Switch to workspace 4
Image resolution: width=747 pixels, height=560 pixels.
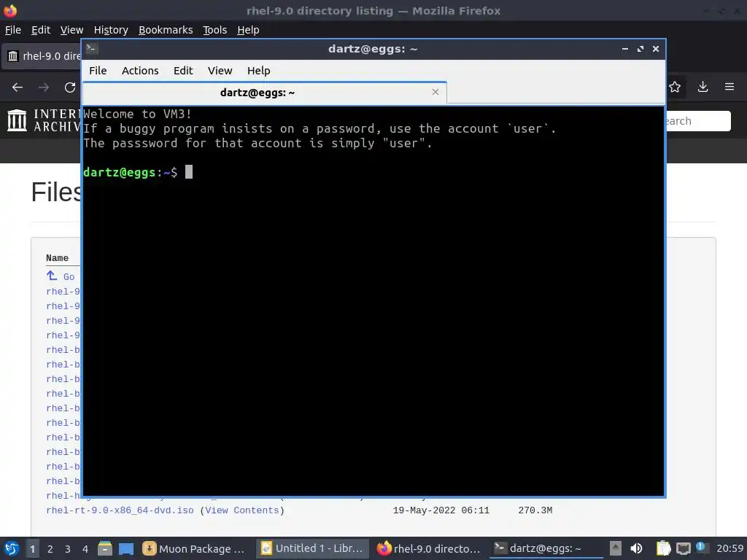(85, 549)
